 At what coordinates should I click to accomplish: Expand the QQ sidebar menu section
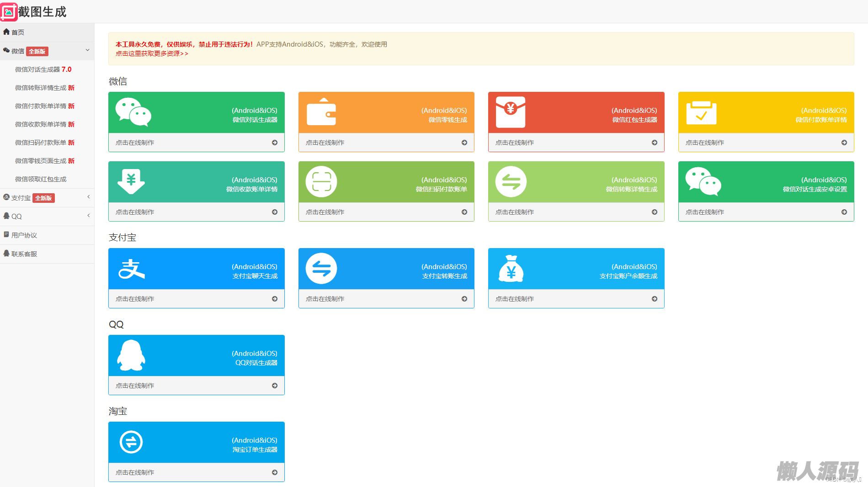(88, 216)
